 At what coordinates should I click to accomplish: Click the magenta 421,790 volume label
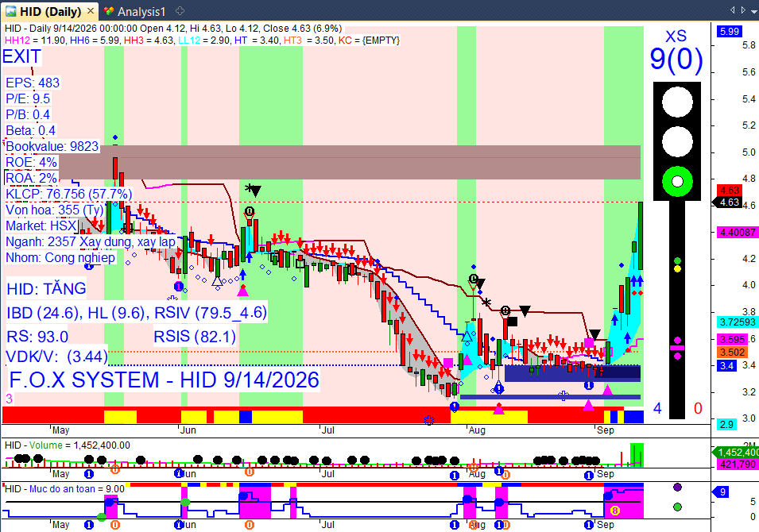point(738,465)
